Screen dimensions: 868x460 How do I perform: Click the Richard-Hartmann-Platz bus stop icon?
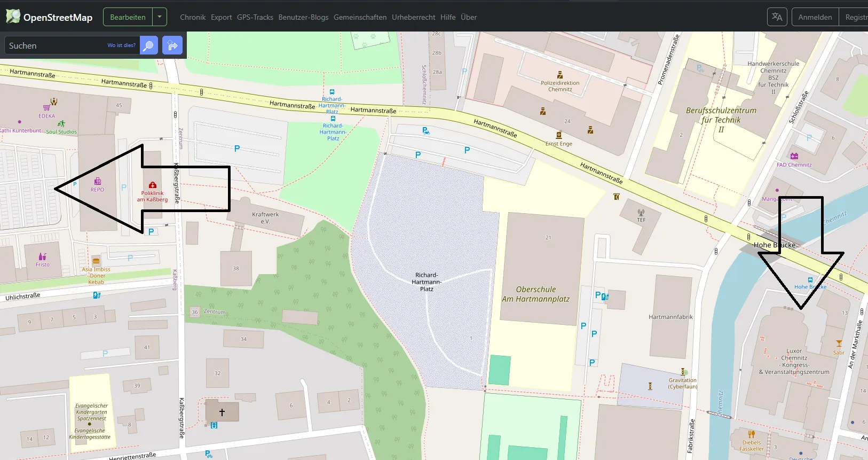pos(332,92)
